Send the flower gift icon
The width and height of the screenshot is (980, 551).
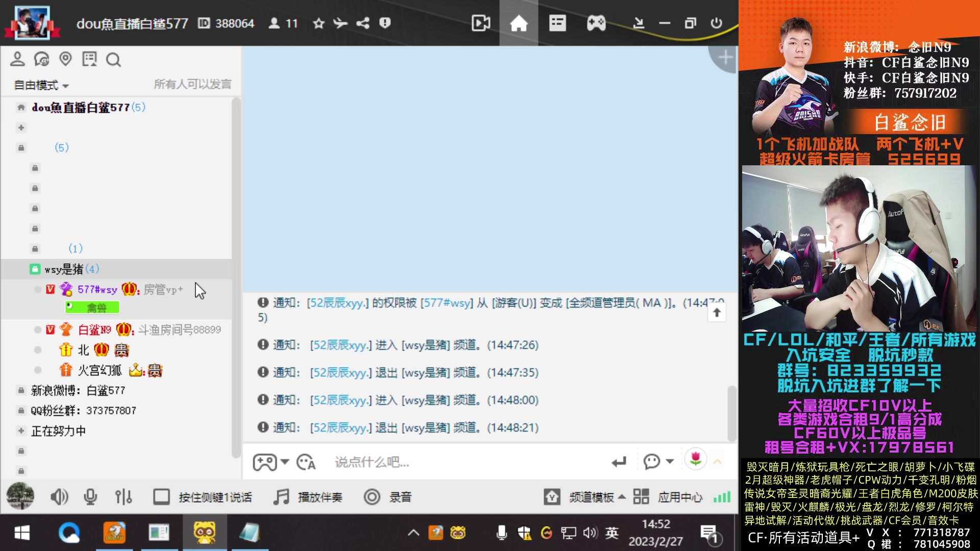(x=695, y=460)
